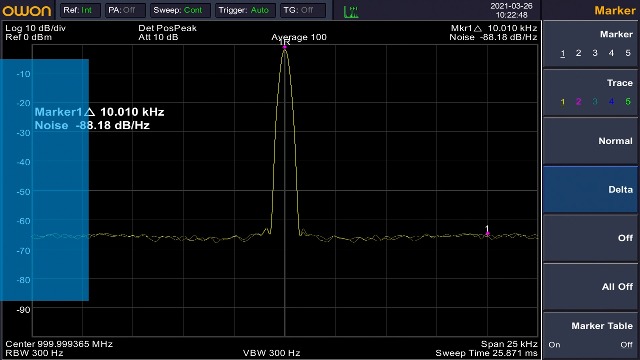The image size is (640, 360).
Task: Click the Span 25 kHz readout
Action: click(x=509, y=344)
